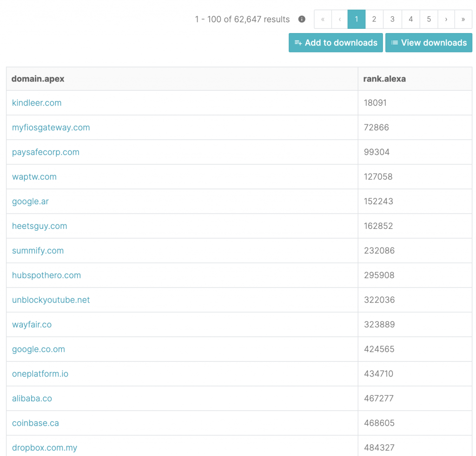476x456 pixels.
Task: Go to previous page using left arrow
Action: point(340,19)
